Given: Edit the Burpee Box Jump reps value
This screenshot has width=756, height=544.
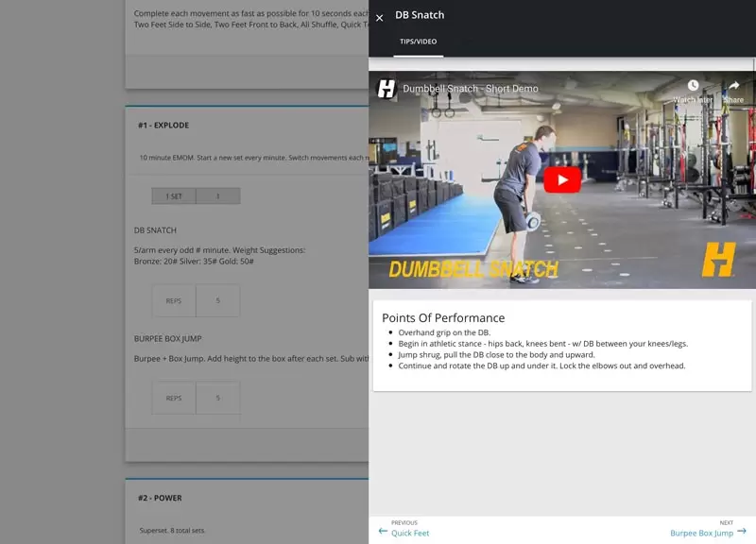Looking at the screenshot, I should (x=218, y=398).
